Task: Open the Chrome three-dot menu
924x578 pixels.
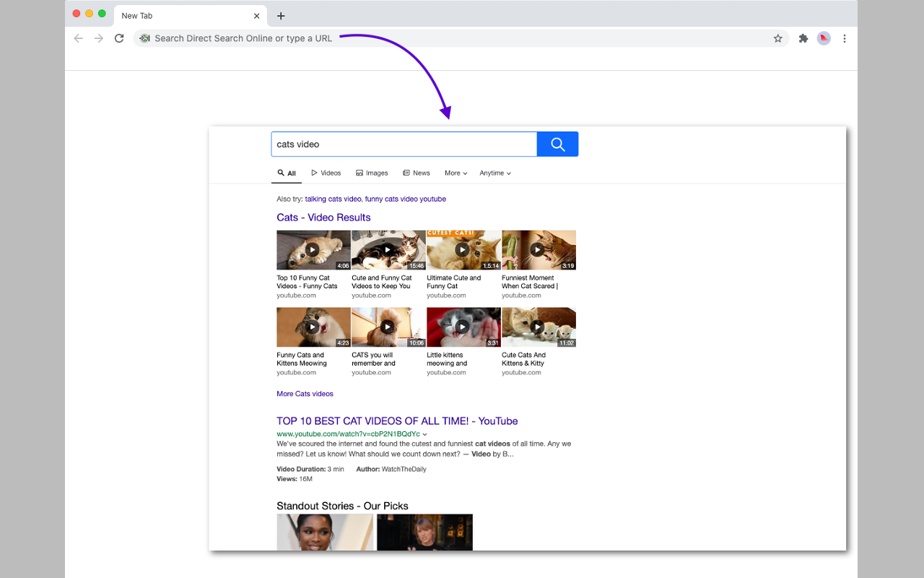Action: pos(844,38)
